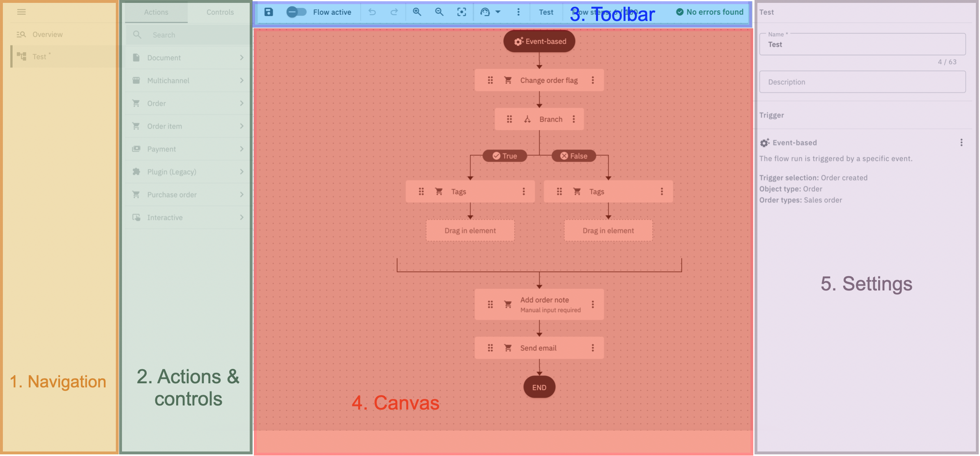
Task: Click the Test button in the toolbar
Action: [546, 12]
